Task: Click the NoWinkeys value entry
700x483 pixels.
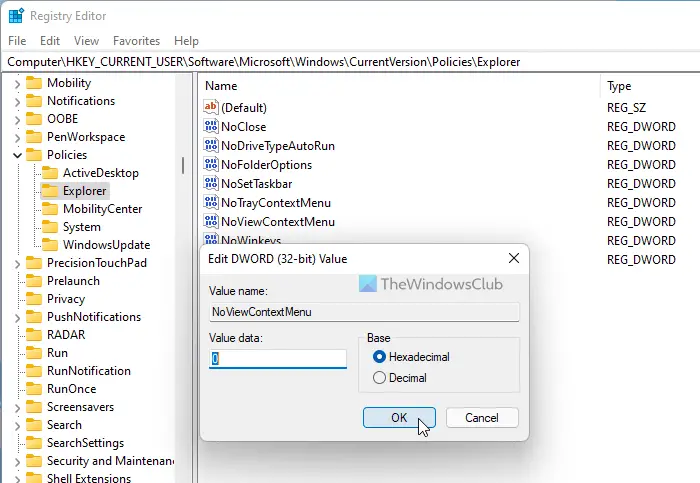Action: coord(251,240)
